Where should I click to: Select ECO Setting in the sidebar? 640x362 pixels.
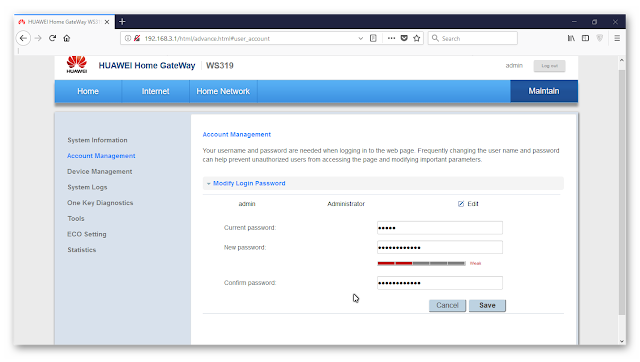pos(87,234)
